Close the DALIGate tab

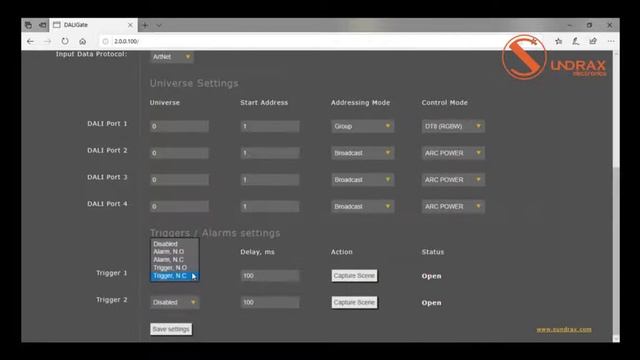click(x=130, y=25)
